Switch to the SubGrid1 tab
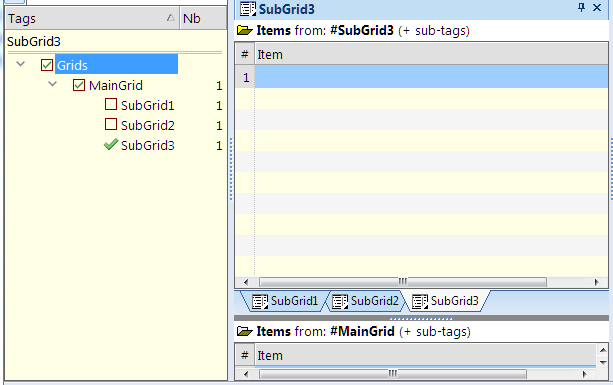This screenshot has width=613, height=385. 285,301
